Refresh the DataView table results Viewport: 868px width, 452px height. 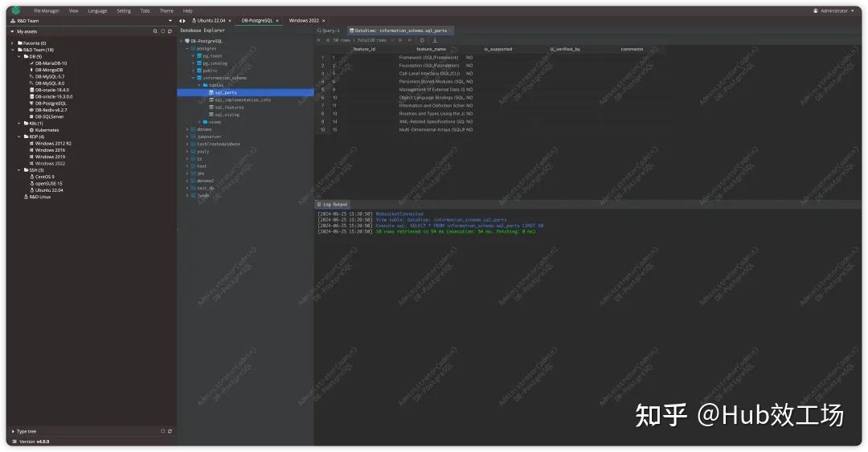pyautogui.click(x=422, y=39)
